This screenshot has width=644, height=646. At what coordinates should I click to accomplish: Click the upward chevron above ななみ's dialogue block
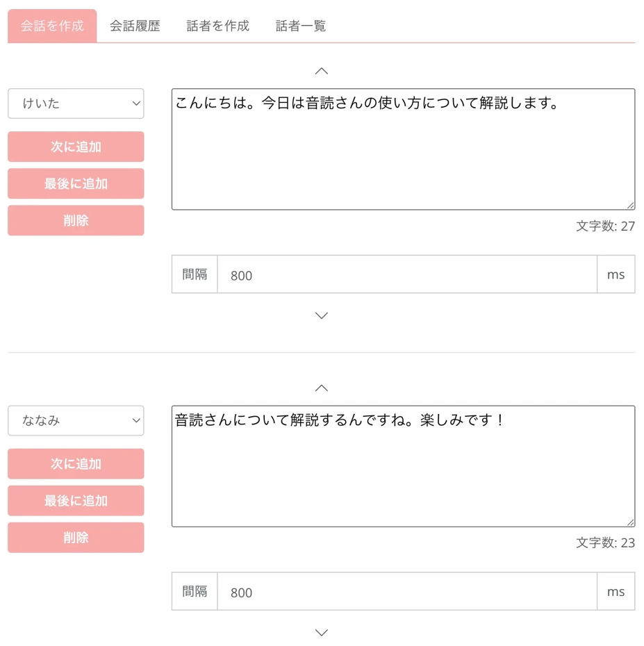tap(321, 388)
